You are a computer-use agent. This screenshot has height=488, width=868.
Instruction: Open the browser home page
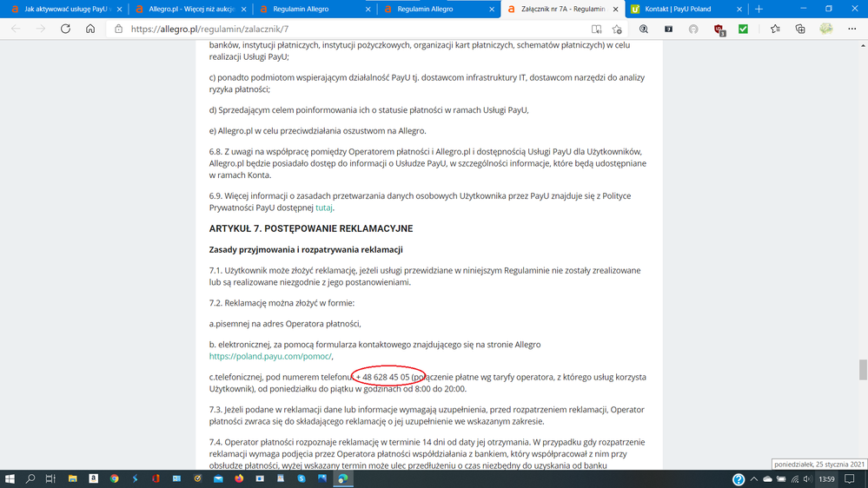point(90,29)
